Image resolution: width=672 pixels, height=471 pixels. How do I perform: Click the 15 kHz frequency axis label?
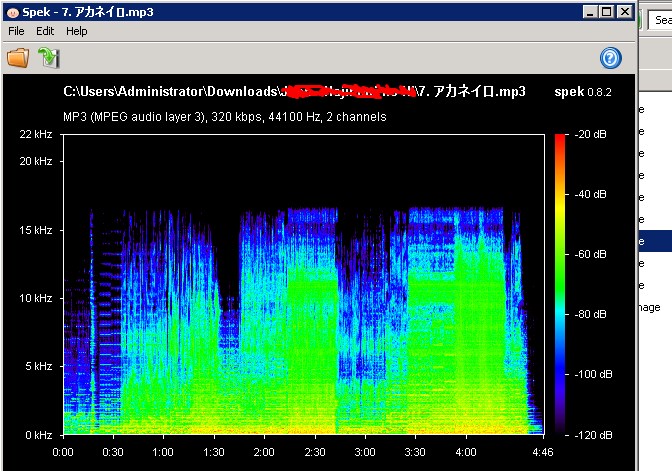tap(36, 230)
